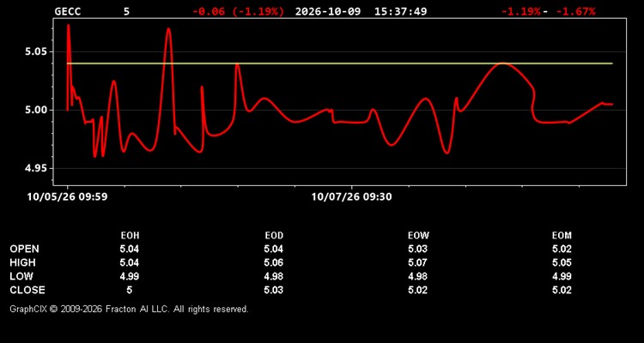The height and width of the screenshot is (343, 644).
Task: Select the EOW column header
Action: click(x=418, y=236)
